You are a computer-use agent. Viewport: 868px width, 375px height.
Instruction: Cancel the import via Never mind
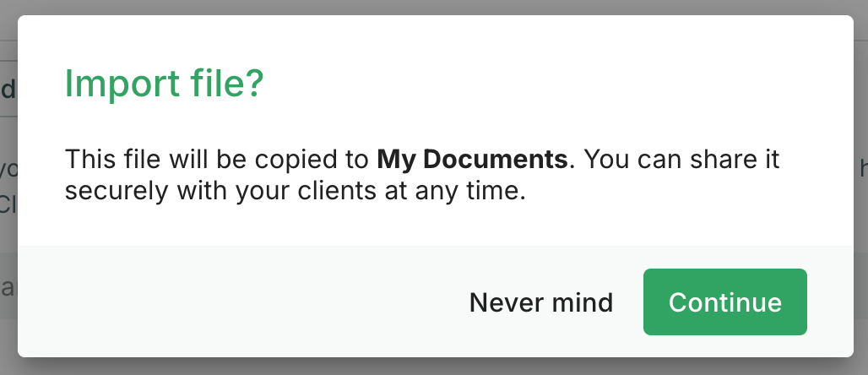(541, 302)
